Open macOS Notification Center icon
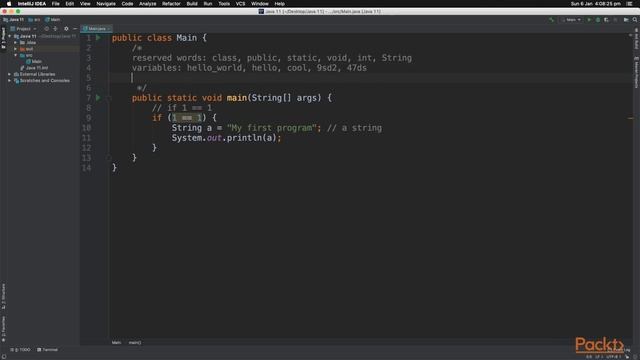 [x=630, y=4]
